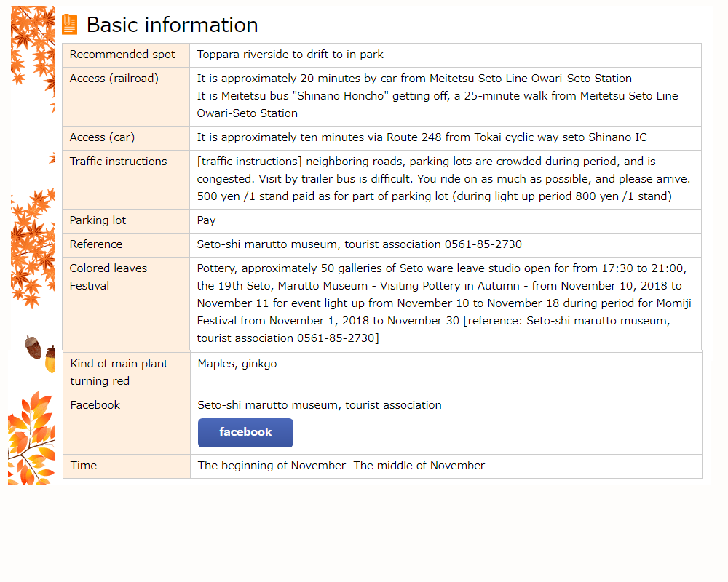This screenshot has height=582, width=728.
Task: Click the 'Time' row label
Action: tap(84, 466)
